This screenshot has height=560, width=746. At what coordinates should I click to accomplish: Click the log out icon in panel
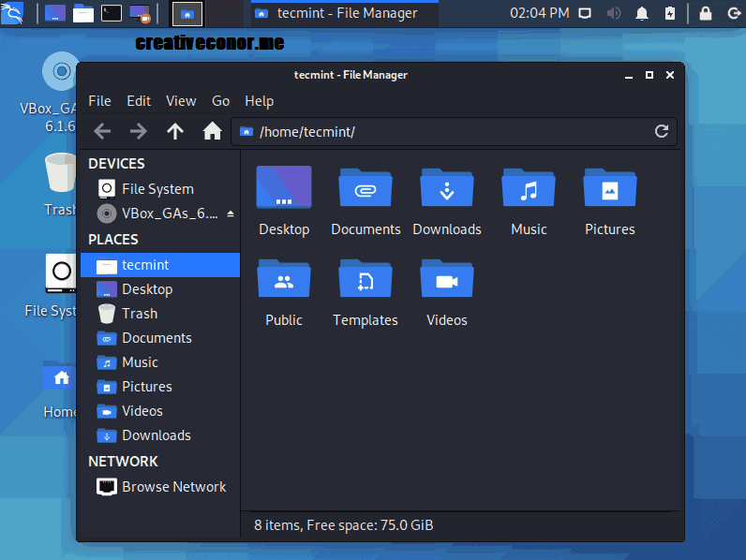click(x=735, y=13)
